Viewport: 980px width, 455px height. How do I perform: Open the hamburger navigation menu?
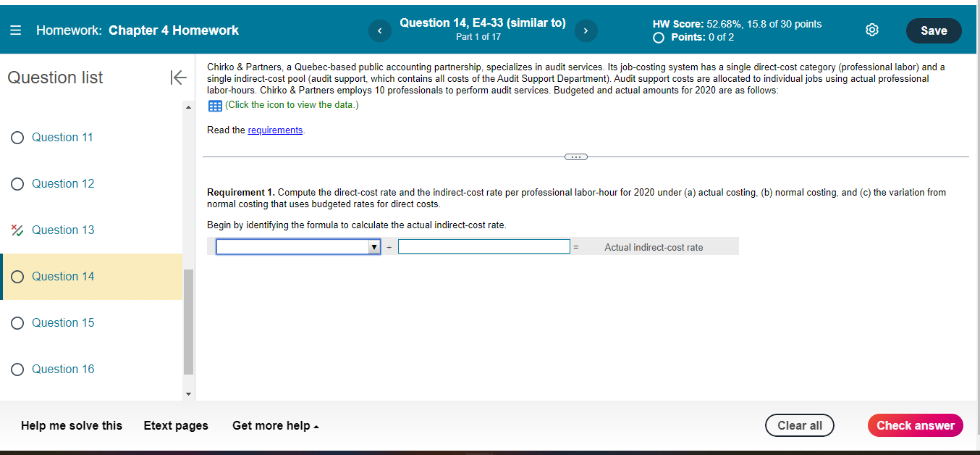[15, 30]
